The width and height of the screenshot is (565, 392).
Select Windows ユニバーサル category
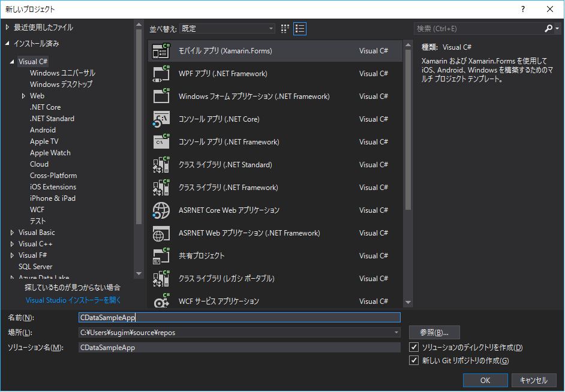tap(63, 73)
